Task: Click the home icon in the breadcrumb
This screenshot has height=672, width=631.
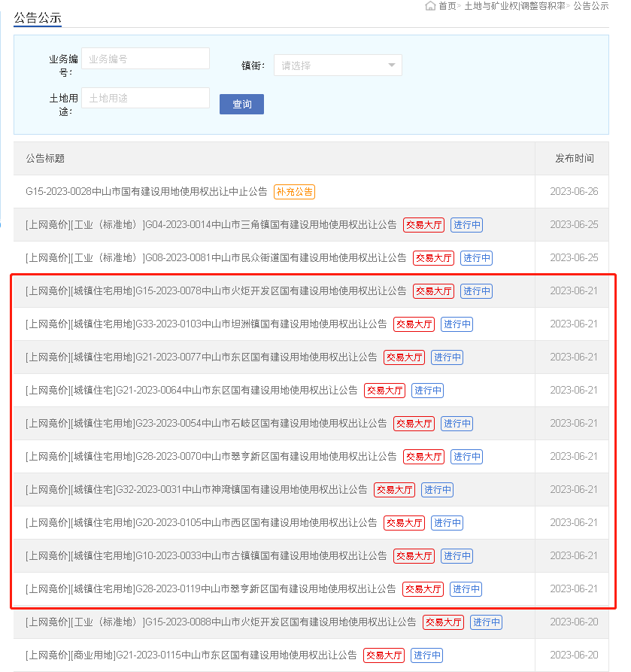Action: click(430, 6)
